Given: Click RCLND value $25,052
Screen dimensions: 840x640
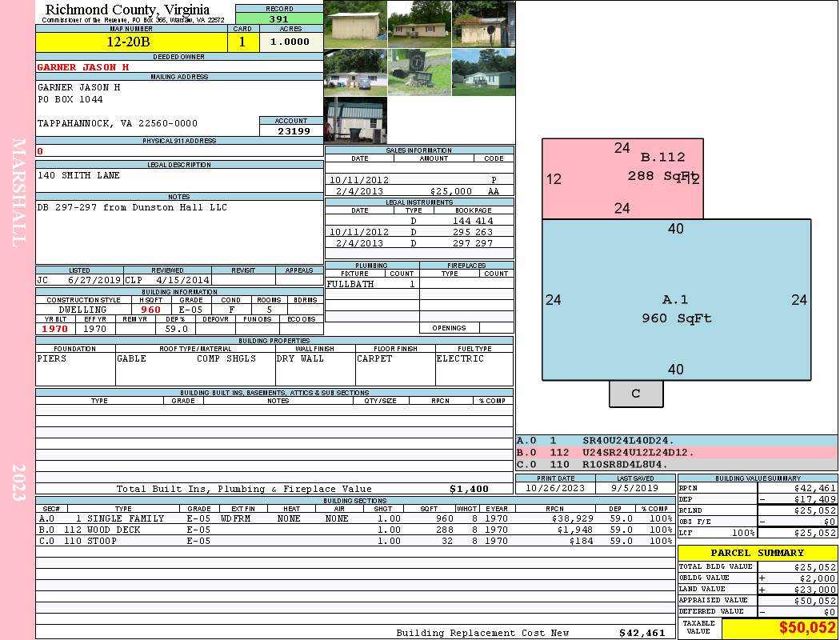Looking at the screenshot, I should click(x=814, y=510).
